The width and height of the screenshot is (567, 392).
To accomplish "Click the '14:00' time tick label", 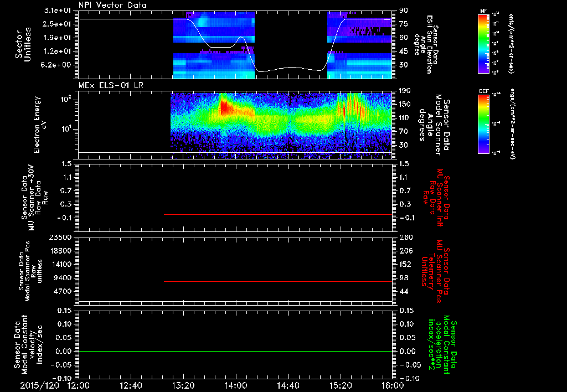I will (236, 385).
